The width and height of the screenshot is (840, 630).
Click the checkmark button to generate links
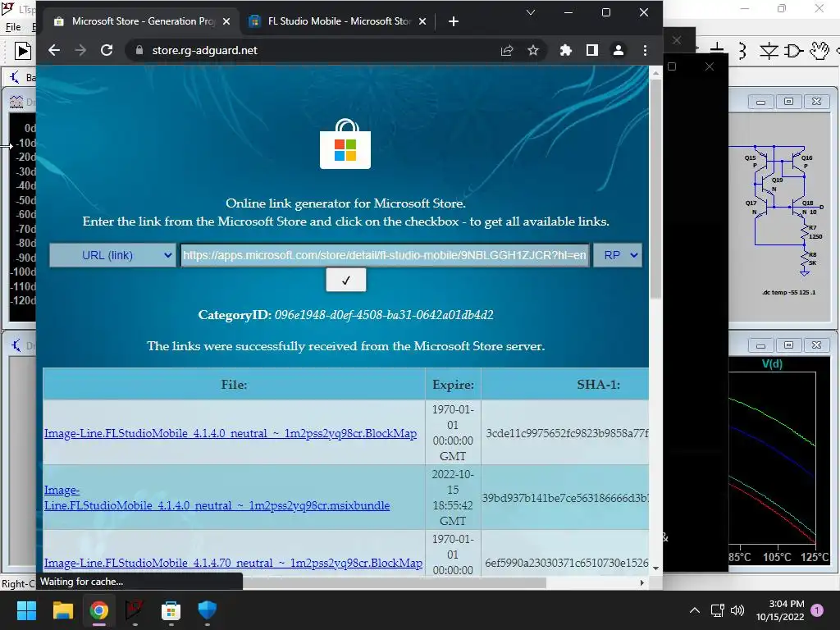click(x=346, y=280)
